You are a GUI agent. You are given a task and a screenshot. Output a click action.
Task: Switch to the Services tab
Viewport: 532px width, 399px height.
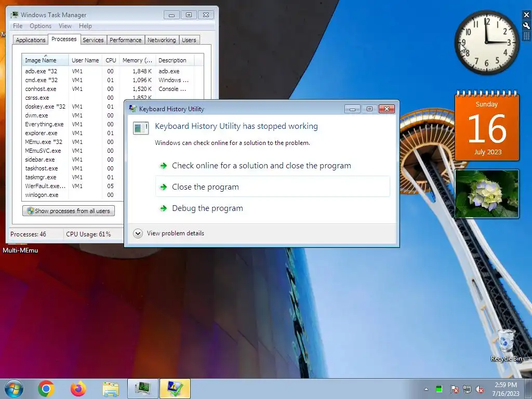[x=93, y=40]
